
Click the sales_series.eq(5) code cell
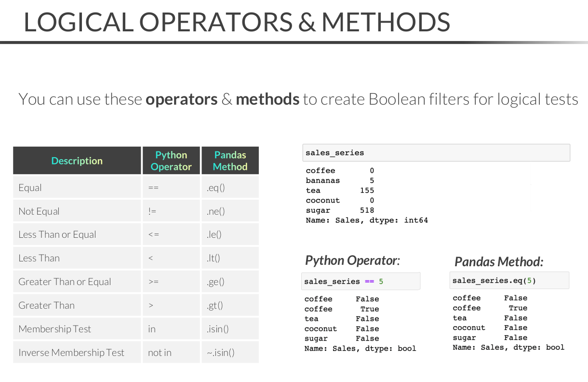pyautogui.click(x=510, y=280)
